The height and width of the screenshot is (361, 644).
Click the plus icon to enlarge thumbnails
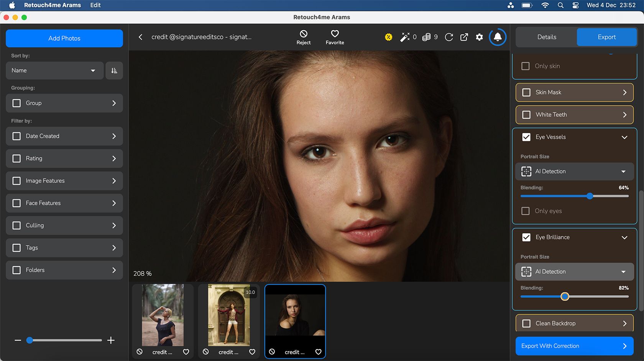tap(111, 340)
